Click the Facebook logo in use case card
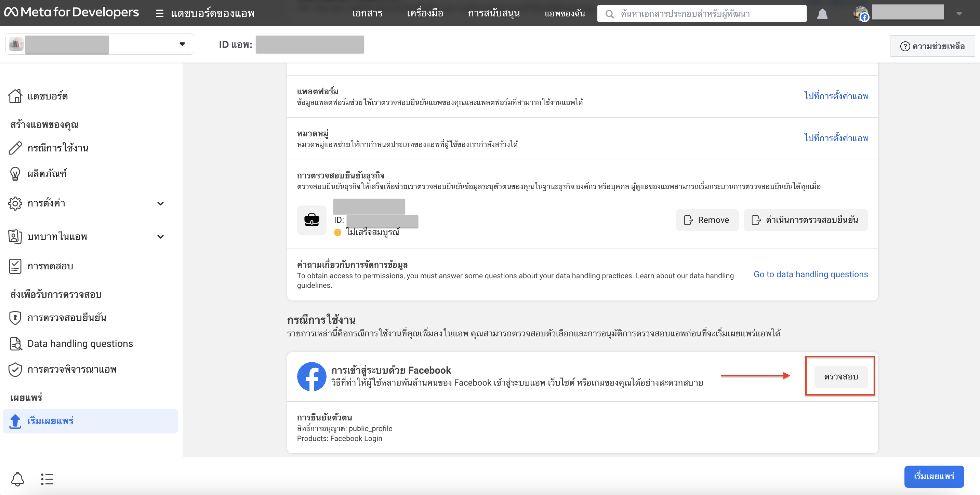Viewport: 980px width, 495px height. [312, 377]
